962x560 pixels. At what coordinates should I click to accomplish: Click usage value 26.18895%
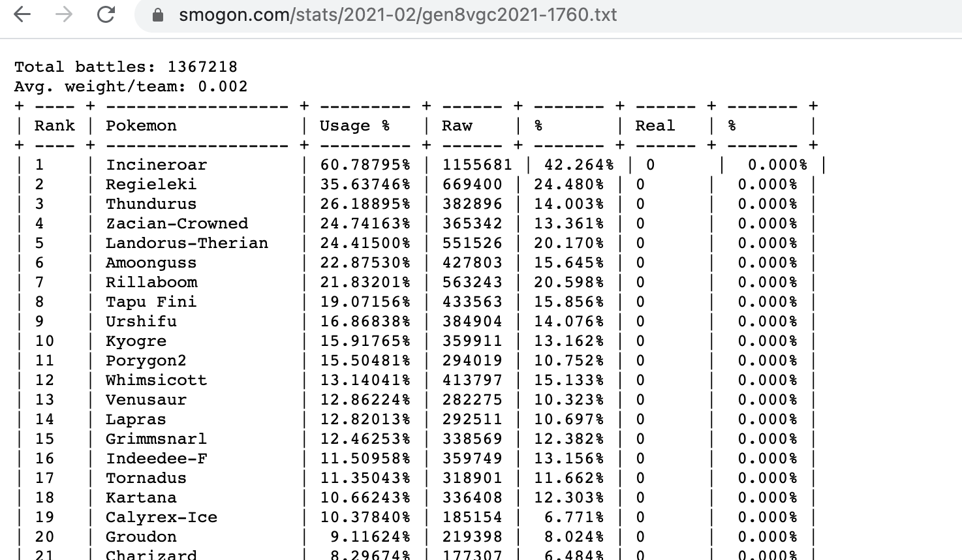click(365, 204)
